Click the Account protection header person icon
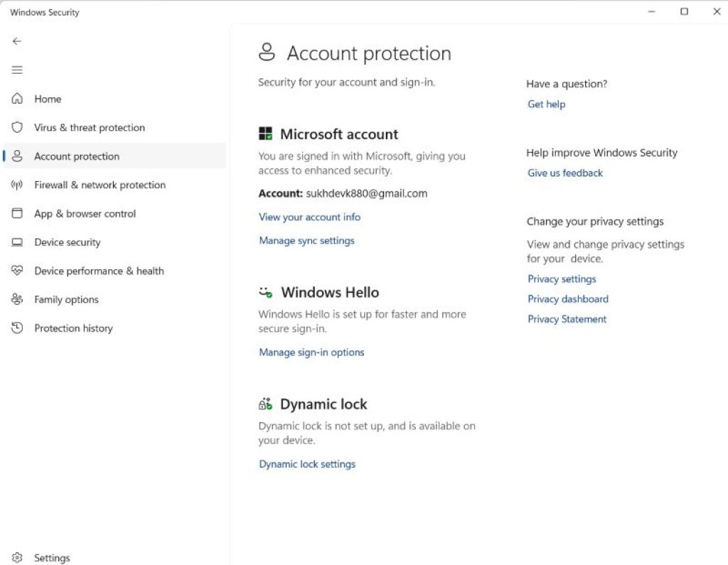Image resolution: width=728 pixels, height=565 pixels. (267, 52)
